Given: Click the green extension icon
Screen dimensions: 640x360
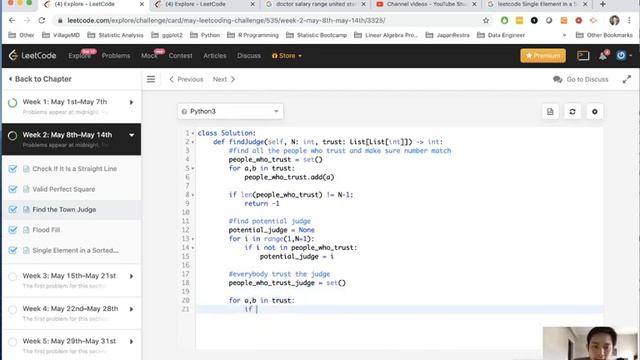Looking at the screenshot, I should [504, 20].
